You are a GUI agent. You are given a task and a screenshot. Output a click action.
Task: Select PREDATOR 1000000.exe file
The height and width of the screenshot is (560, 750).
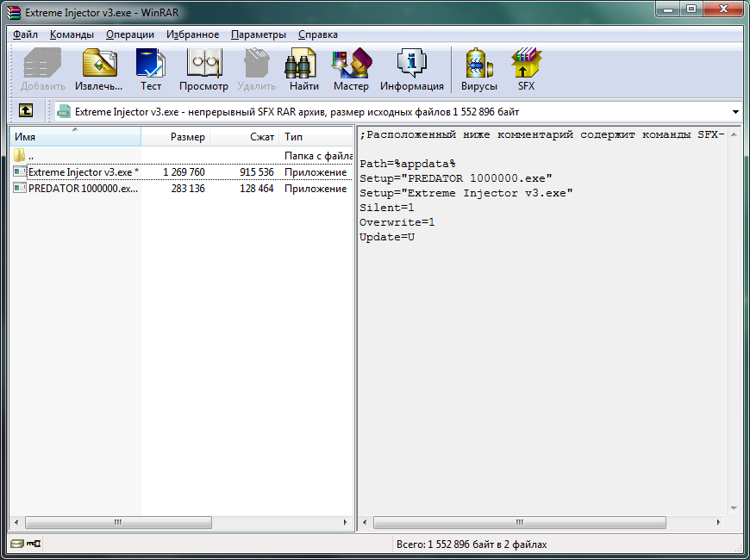point(82,189)
